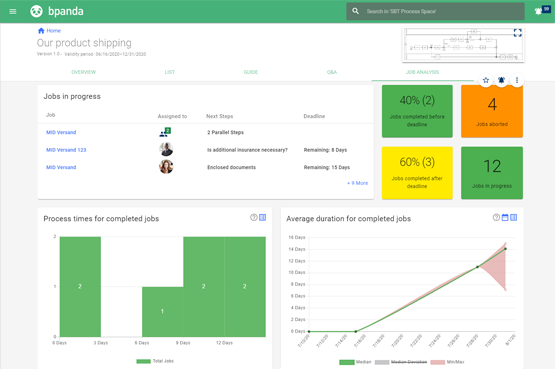Toggle Median Deviation legend series
555x369 pixels.
pos(401,362)
